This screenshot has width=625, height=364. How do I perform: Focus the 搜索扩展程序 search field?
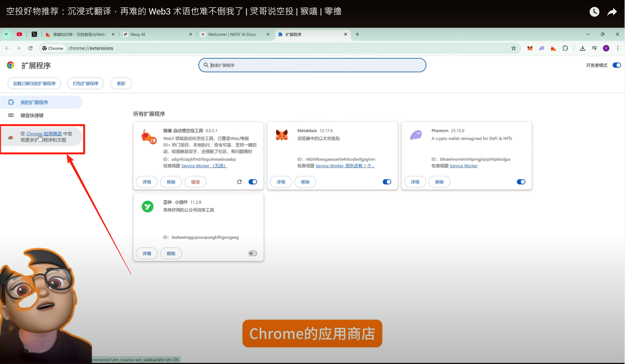[x=312, y=65]
